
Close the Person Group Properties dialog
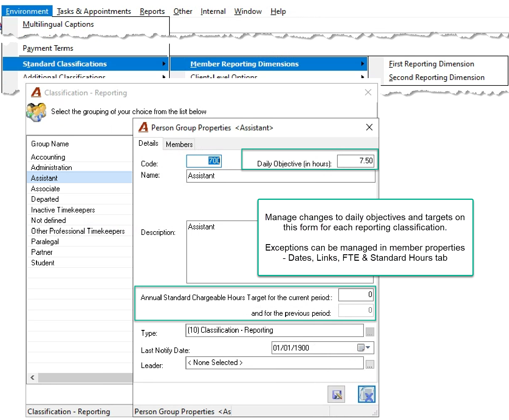(x=369, y=127)
